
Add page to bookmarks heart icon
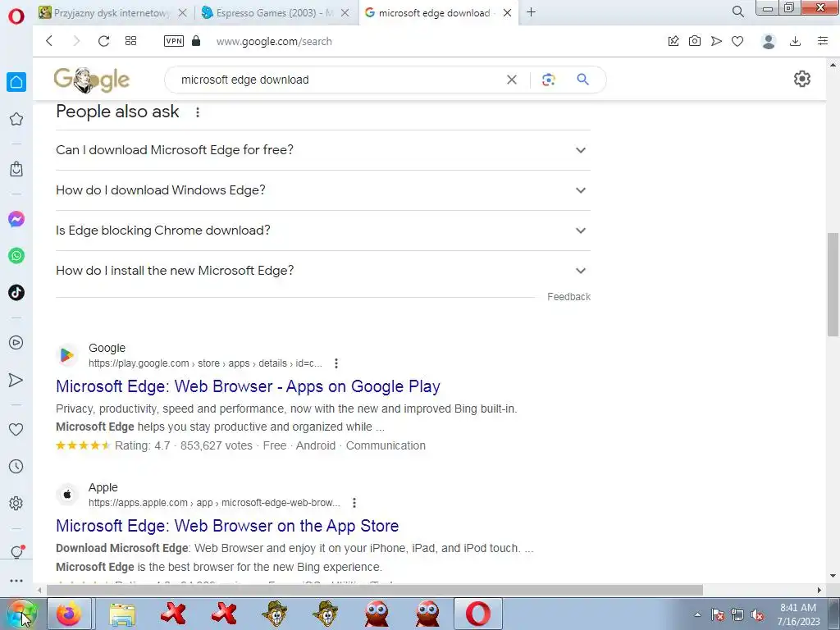click(737, 41)
